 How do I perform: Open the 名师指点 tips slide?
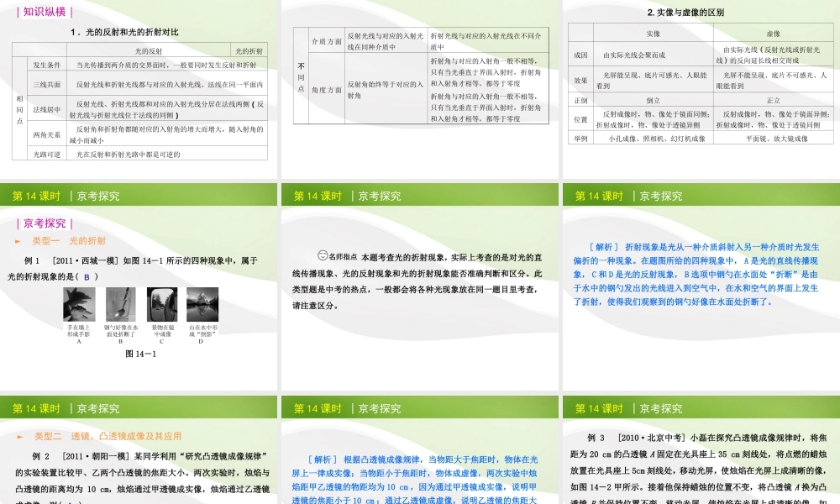pos(420,287)
